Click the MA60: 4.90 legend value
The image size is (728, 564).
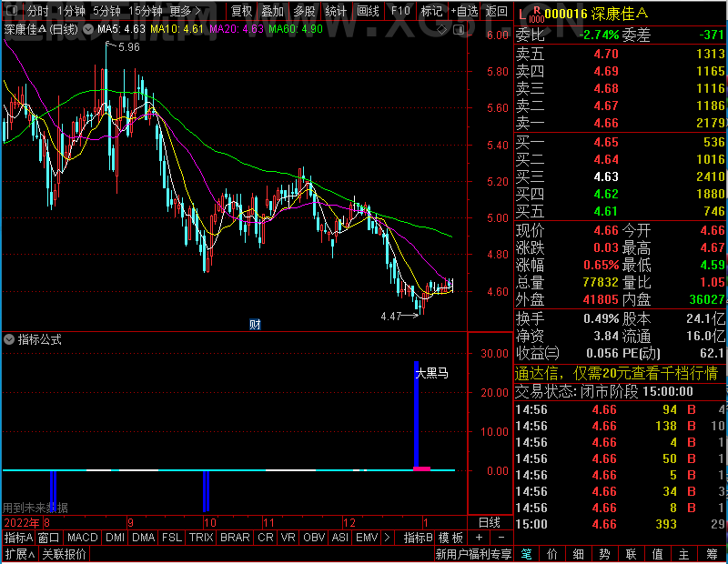(296, 29)
